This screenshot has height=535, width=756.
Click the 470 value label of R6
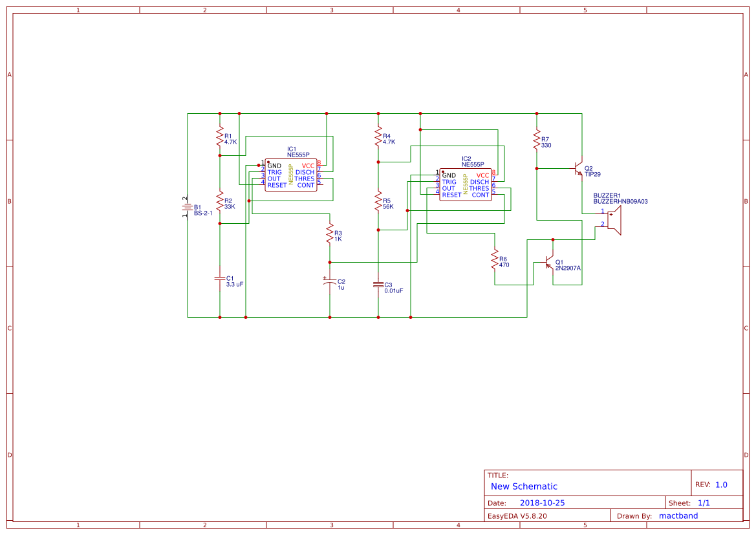coord(504,265)
